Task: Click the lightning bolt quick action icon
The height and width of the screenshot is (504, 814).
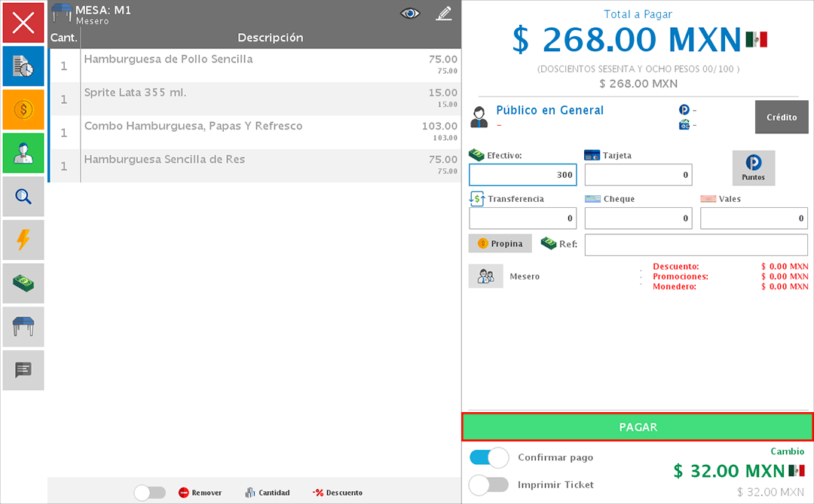Action: click(23, 240)
